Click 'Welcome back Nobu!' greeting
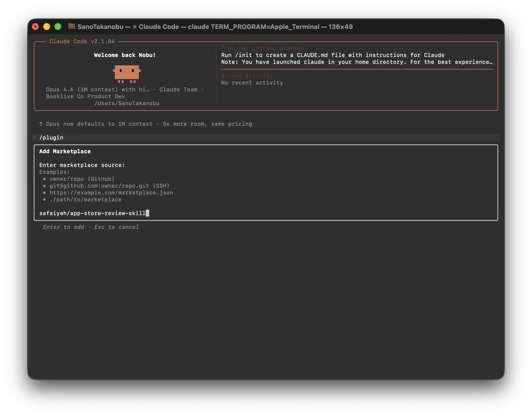532x416 pixels. tap(125, 55)
